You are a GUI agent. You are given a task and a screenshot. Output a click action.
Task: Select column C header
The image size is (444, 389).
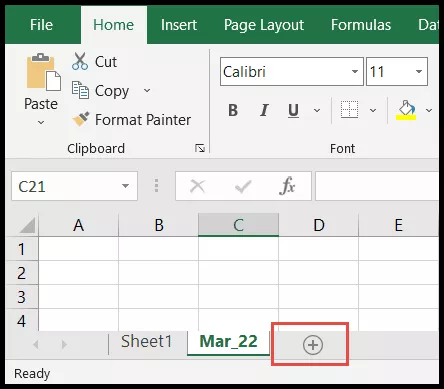click(x=238, y=225)
